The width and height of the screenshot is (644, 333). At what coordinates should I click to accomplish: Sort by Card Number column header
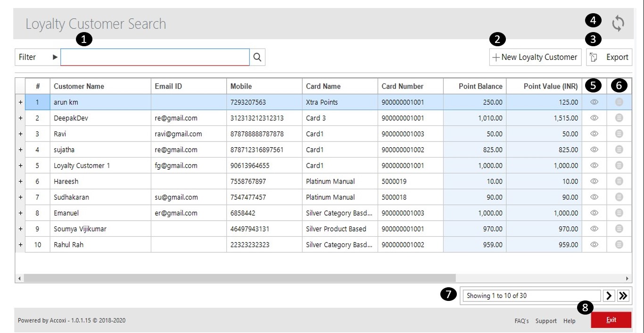(411, 86)
